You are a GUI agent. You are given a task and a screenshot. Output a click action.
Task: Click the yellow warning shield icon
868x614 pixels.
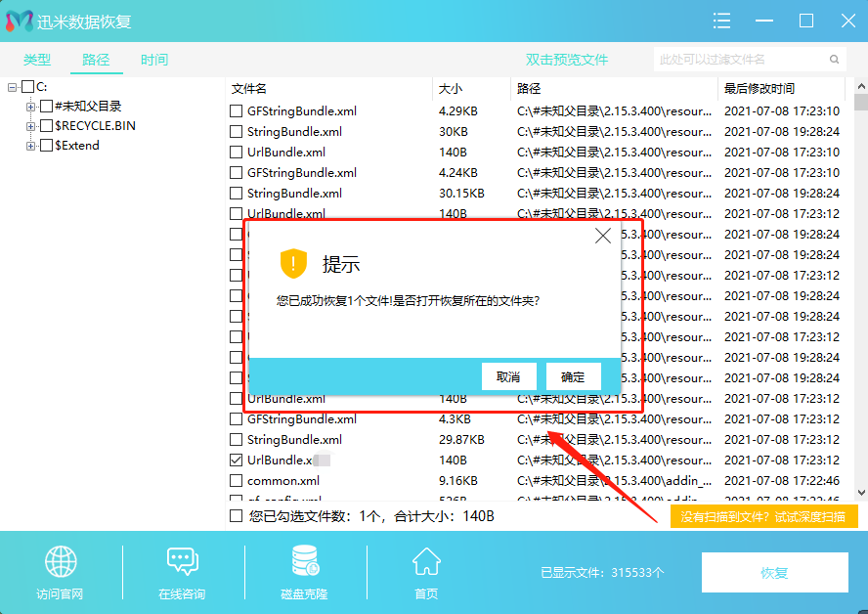[x=293, y=263]
